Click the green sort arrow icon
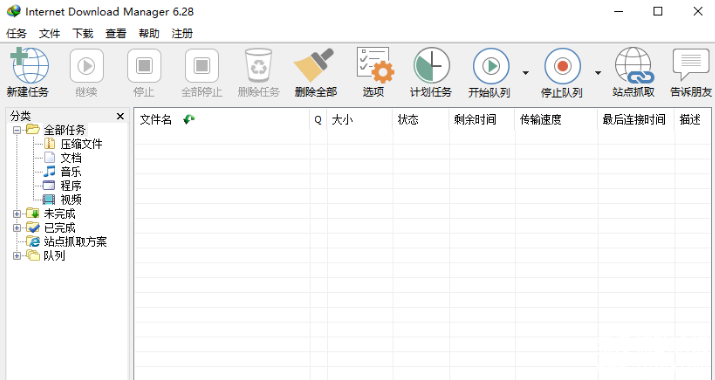 click(189, 120)
